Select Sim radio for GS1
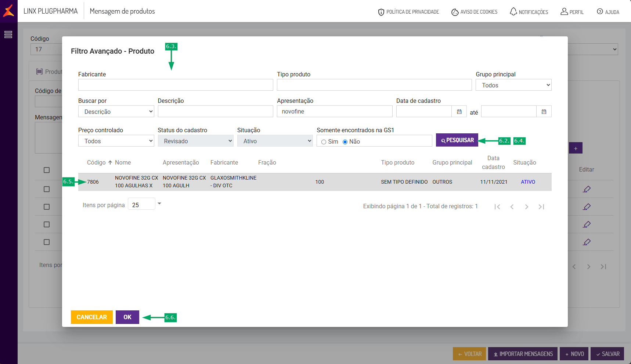The height and width of the screenshot is (364, 631). coord(324,142)
